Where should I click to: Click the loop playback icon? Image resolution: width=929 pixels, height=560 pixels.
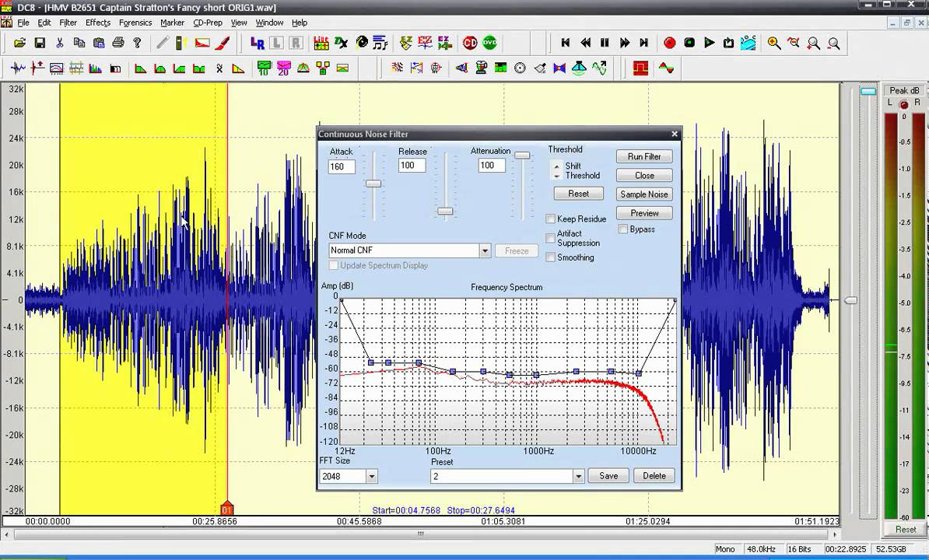coord(728,43)
